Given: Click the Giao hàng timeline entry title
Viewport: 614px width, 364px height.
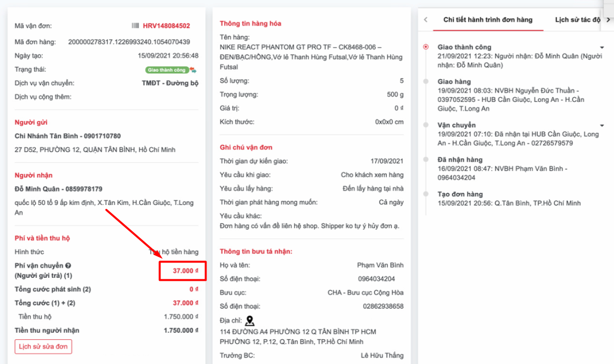Looking at the screenshot, I should [454, 82].
